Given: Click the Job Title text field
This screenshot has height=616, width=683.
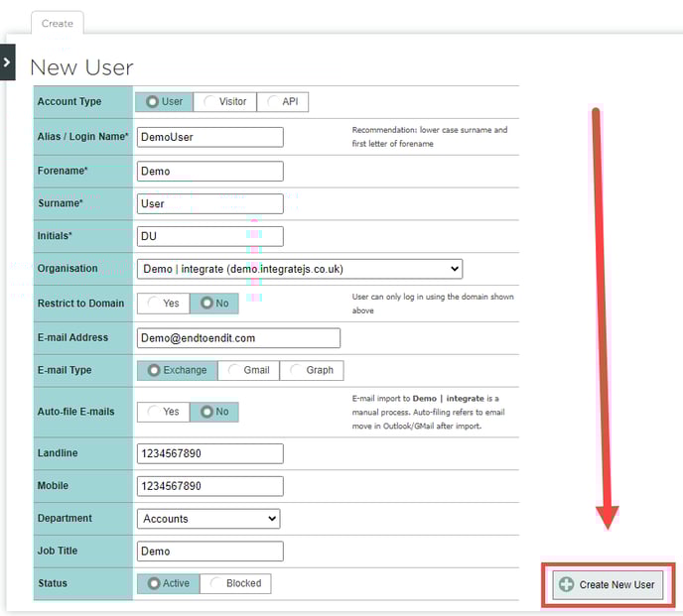Looking at the screenshot, I should [x=209, y=552].
